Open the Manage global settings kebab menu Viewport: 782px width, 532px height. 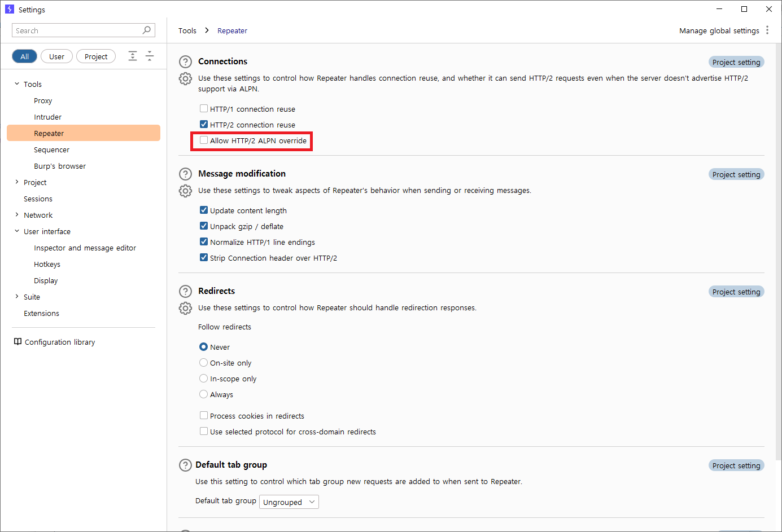[x=767, y=30]
